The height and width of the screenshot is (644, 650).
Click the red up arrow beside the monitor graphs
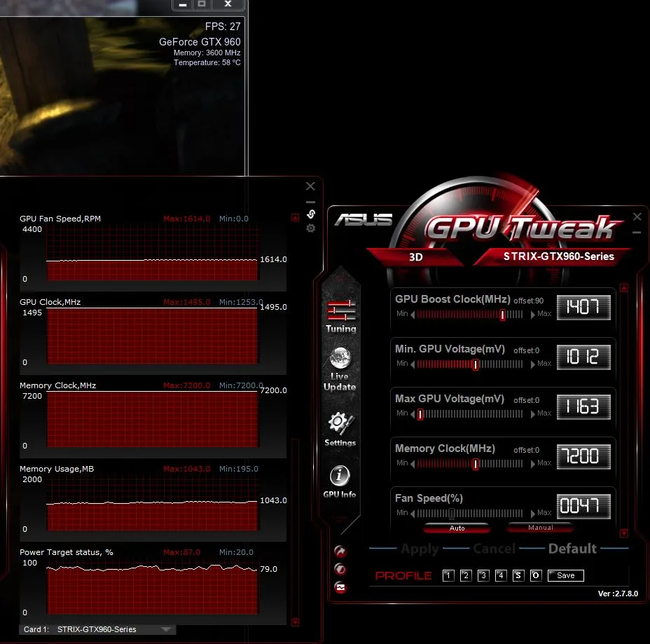tap(295, 218)
